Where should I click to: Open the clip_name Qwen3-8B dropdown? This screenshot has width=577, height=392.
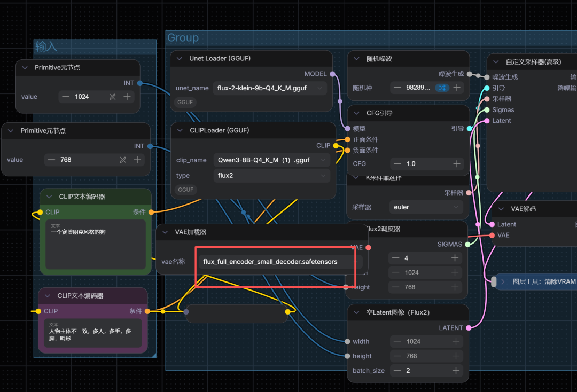click(x=271, y=160)
